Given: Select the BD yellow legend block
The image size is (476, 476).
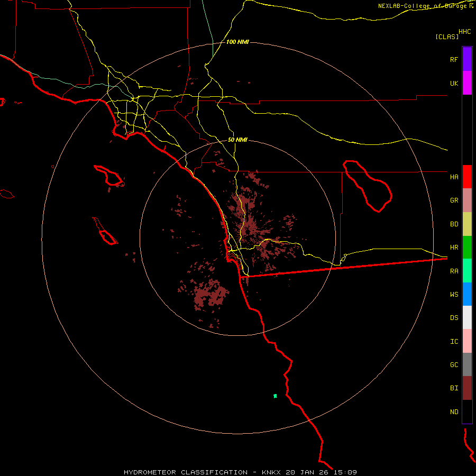Looking at the screenshot, I should point(467,224).
